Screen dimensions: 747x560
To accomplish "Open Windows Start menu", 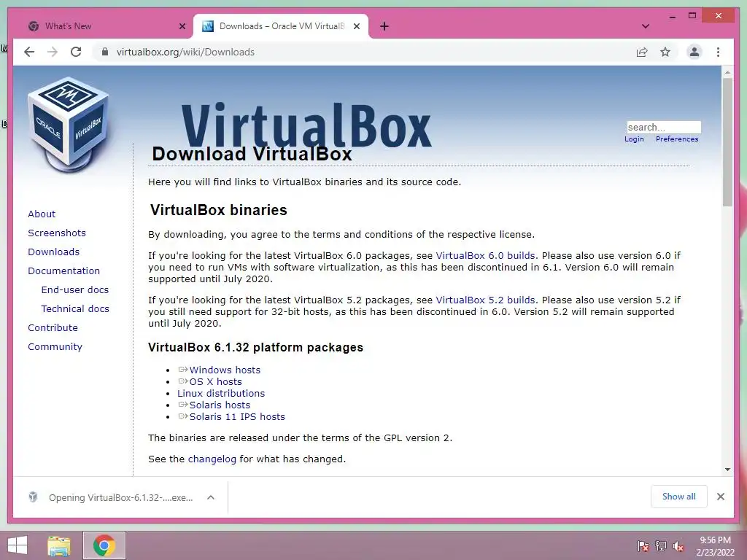I will pyautogui.click(x=18, y=545).
